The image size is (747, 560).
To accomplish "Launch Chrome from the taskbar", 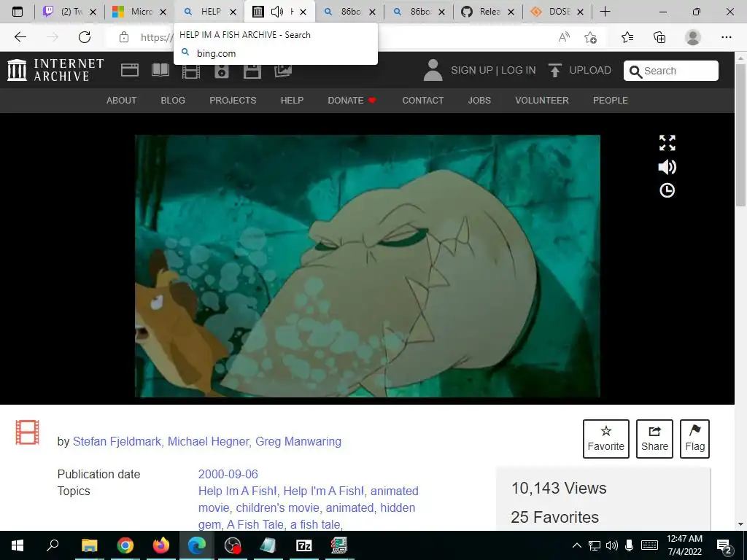I will pos(125,545).
